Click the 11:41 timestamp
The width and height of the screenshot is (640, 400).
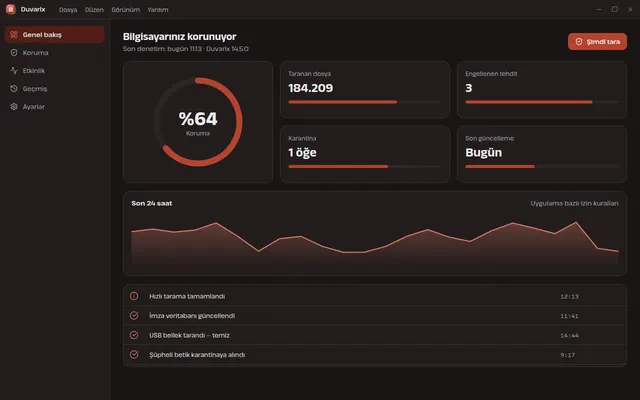click(x=569, y=316)
